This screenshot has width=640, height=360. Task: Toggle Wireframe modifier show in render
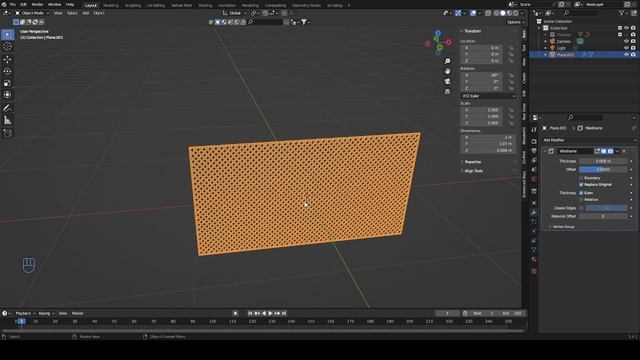click(610, 151)
